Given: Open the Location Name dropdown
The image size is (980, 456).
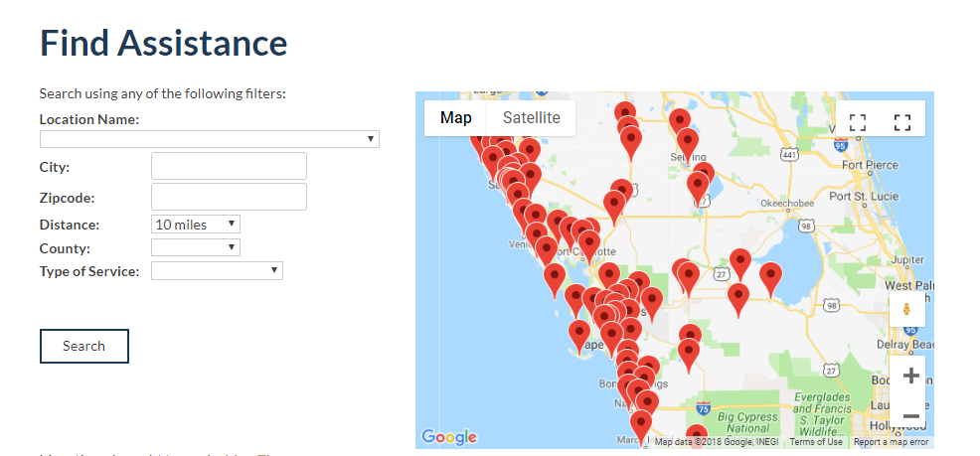Looking at the screenshot, I should (210, 139).
